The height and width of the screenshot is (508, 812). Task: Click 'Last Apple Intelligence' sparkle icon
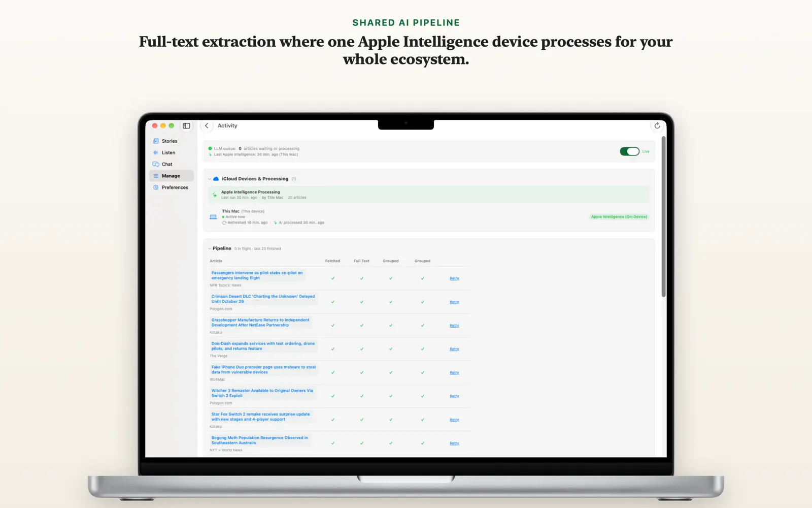210,154
